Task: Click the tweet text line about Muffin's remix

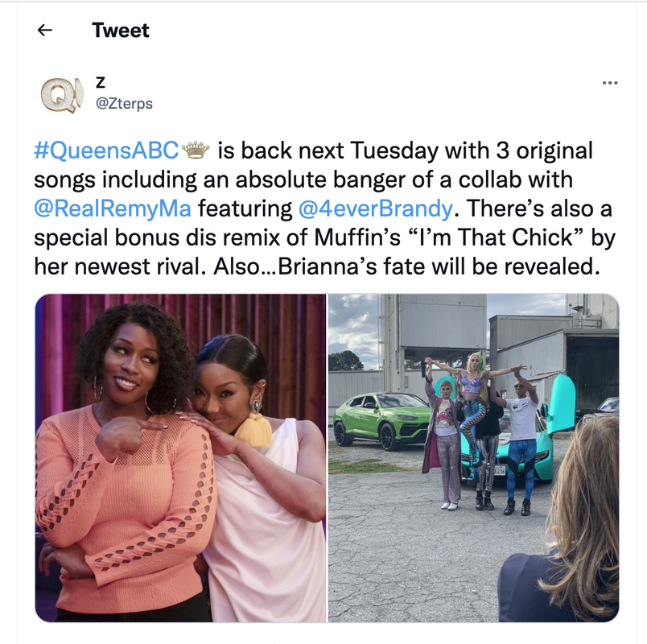Action: [x=324, y=237]
